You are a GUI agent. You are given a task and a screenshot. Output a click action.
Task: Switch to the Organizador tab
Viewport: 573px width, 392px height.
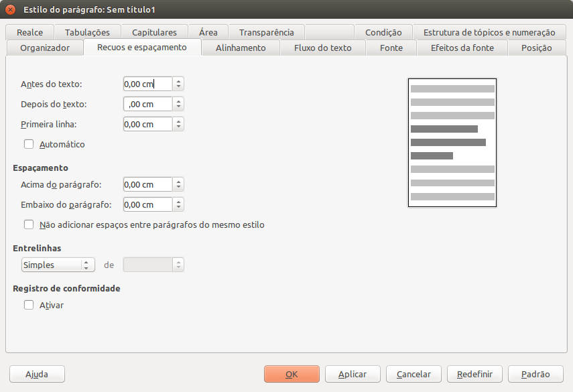(45, 48)
